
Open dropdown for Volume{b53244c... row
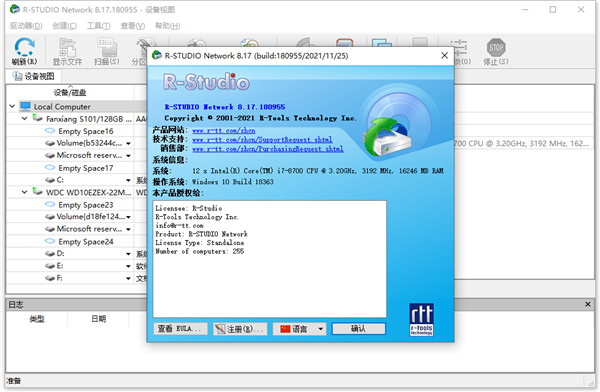(x=129, y=144)
